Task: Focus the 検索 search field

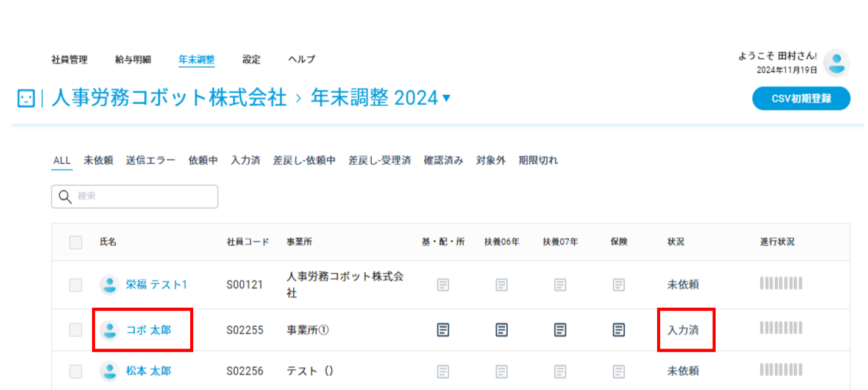Action: [x=135, y=197]
